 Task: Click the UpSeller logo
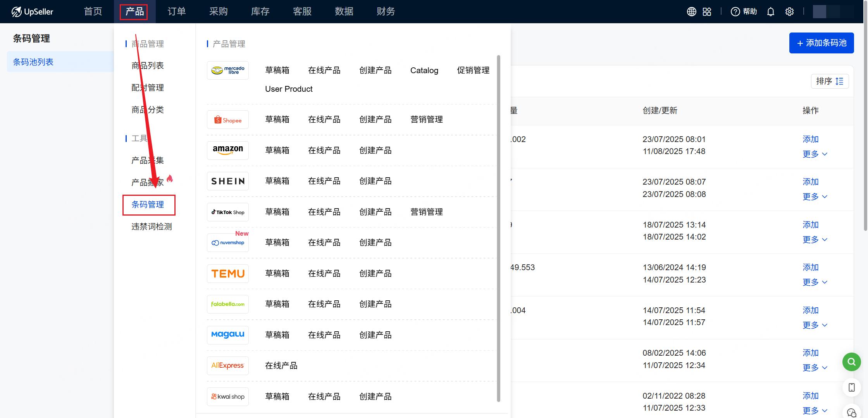pos(32,12)
